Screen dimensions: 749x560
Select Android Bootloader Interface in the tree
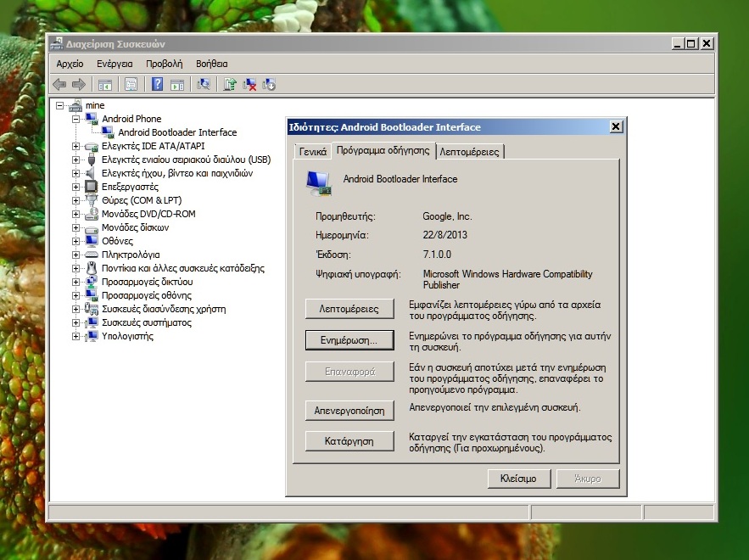176,132
